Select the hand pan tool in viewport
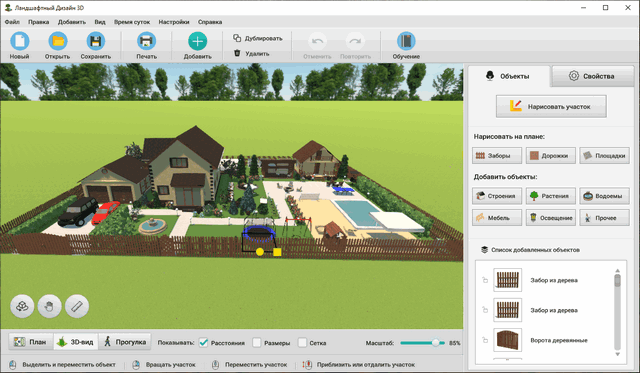640x373 pixels. [x=49, y=306]
